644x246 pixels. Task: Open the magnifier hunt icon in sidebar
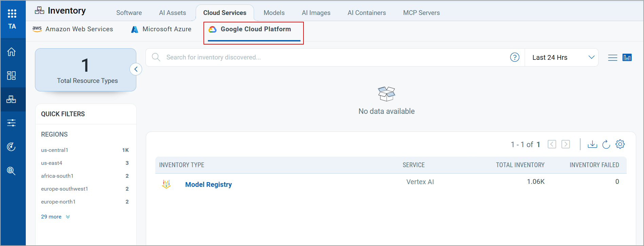click(x=12, y=171)
